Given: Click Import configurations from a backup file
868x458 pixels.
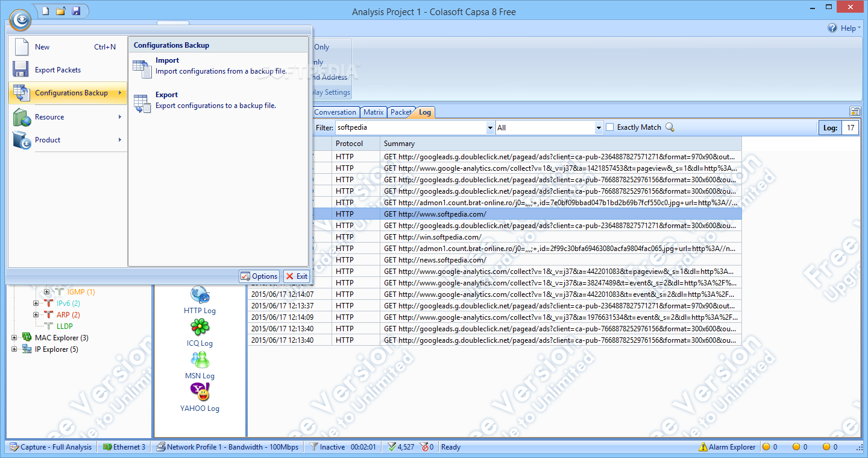Looking at the screenshot, I should click(218, 66).
